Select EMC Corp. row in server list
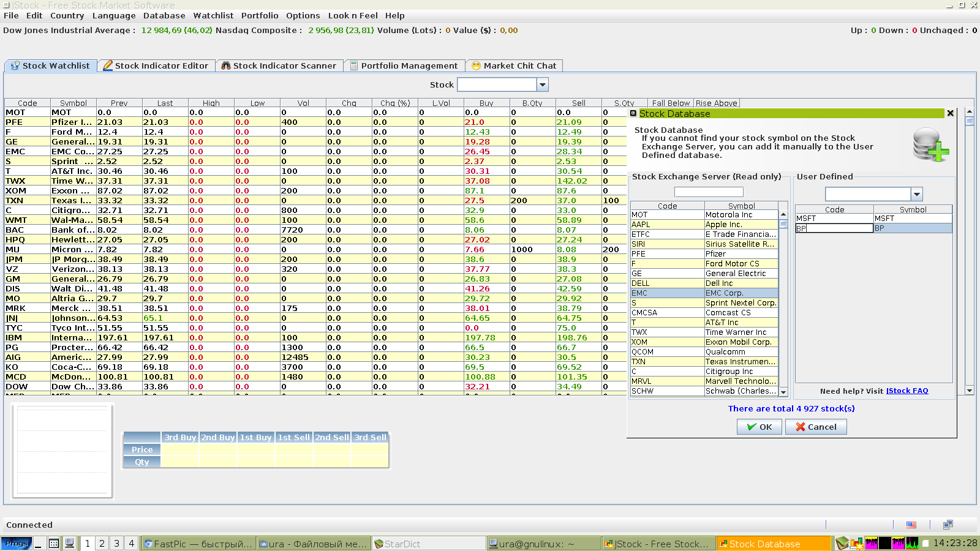The width and height of the screenshot is (980, 551). tap(704, 293)
